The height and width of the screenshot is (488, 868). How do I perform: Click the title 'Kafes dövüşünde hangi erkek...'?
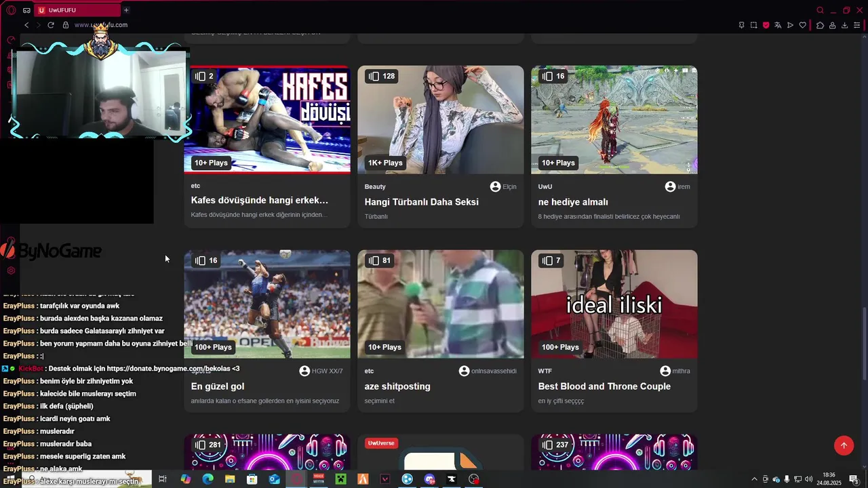tap(260, 201)
